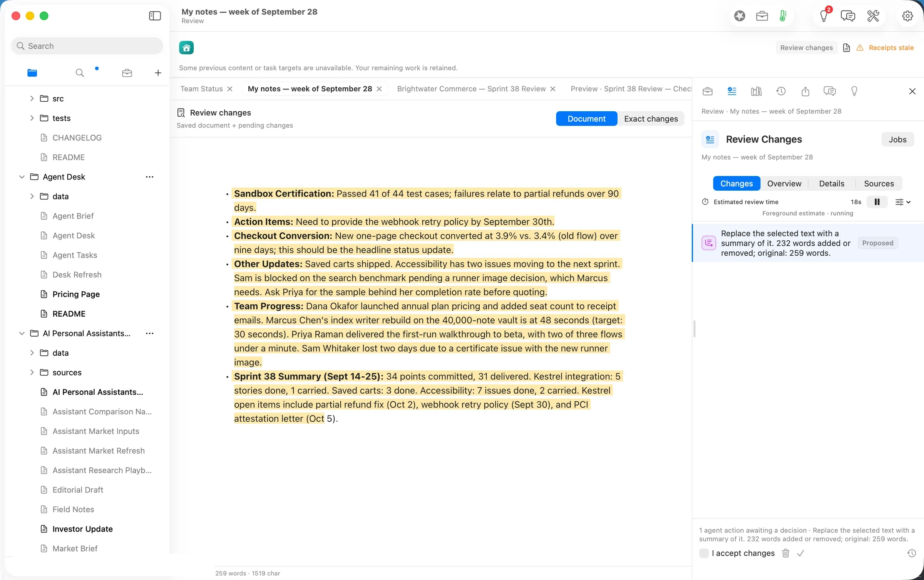924x580 pixels.
Task: Select the Details tab in Review Changes
Action: [832, 184]
